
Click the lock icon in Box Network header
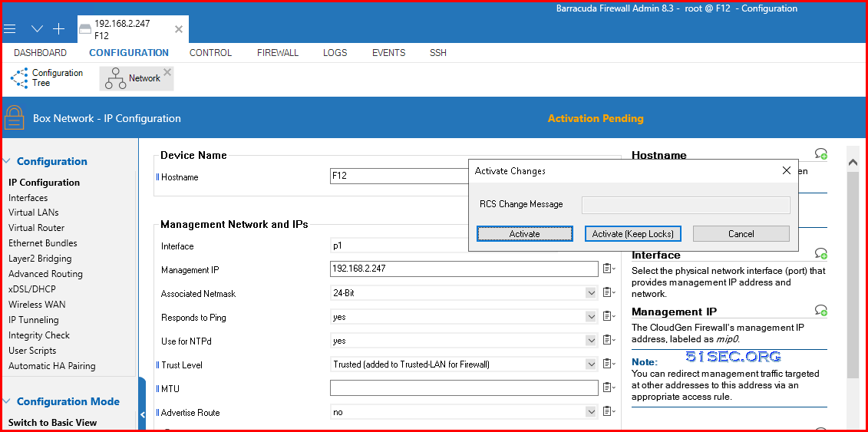click(x=14, y=117)
